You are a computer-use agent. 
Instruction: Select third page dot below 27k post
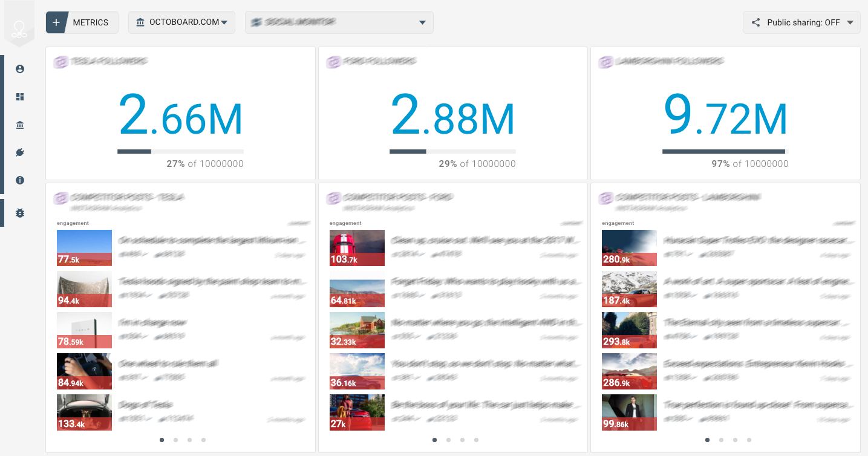pyautogui.click(x=462, y=440)
